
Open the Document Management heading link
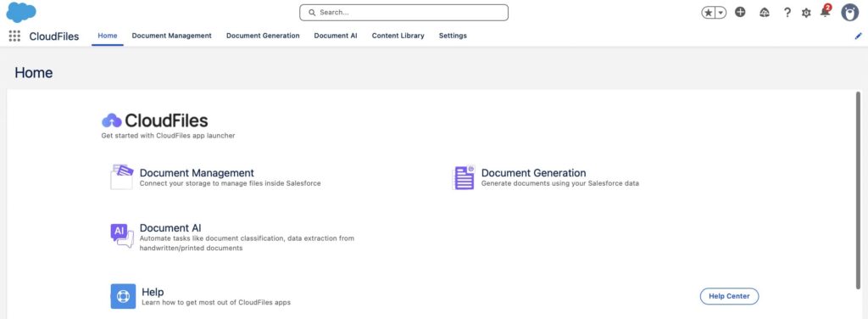197,173
